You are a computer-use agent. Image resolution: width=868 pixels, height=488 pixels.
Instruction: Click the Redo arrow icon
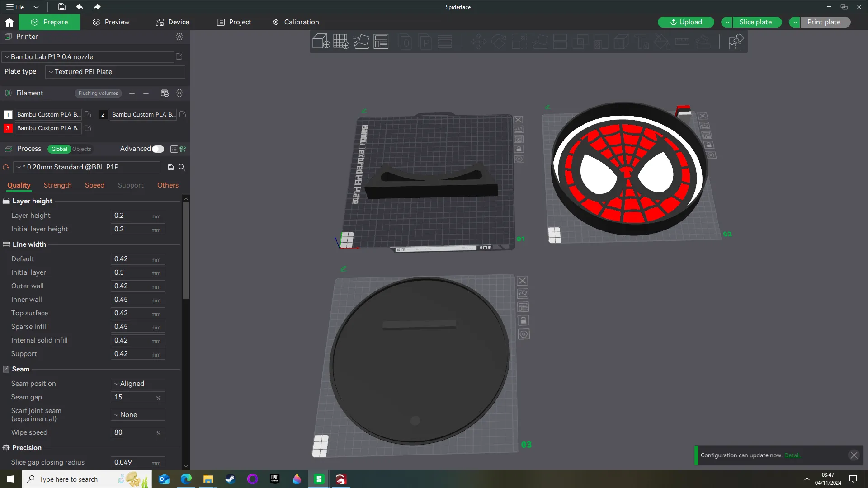pyautogui.click(x=97, y=7)
